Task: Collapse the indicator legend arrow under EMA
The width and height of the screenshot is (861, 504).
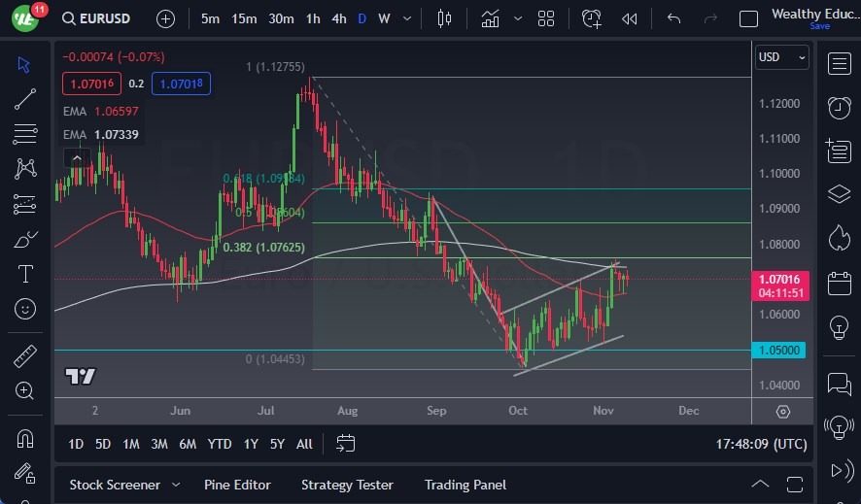Action: (76, 157)
